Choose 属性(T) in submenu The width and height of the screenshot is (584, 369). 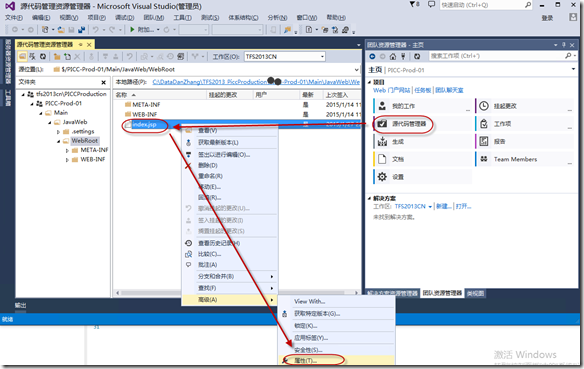[x=336, y=360]
